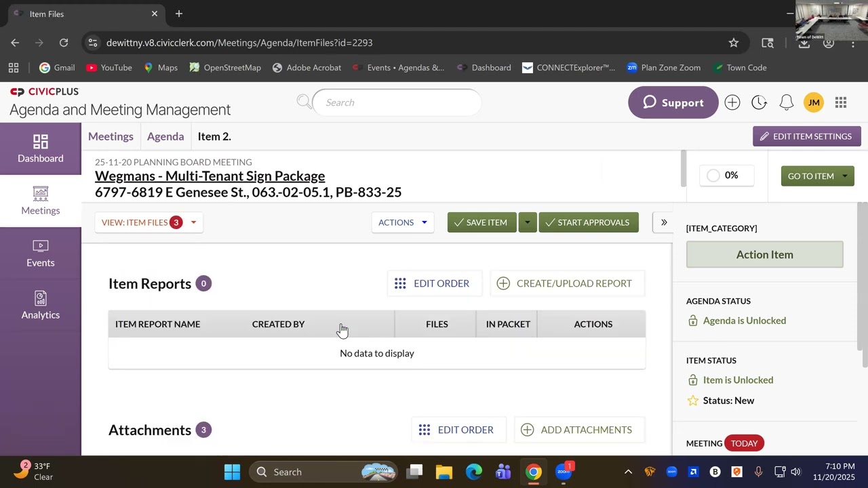Open the Support chat button
The width and height of the screenshot is (868, 488).
673,102
